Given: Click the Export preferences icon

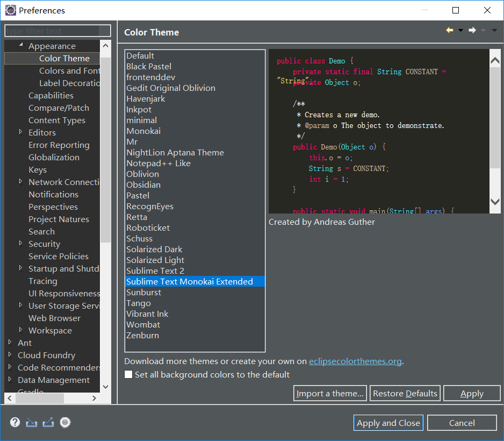Looking at the screenshot, I should tap(48, 422).
